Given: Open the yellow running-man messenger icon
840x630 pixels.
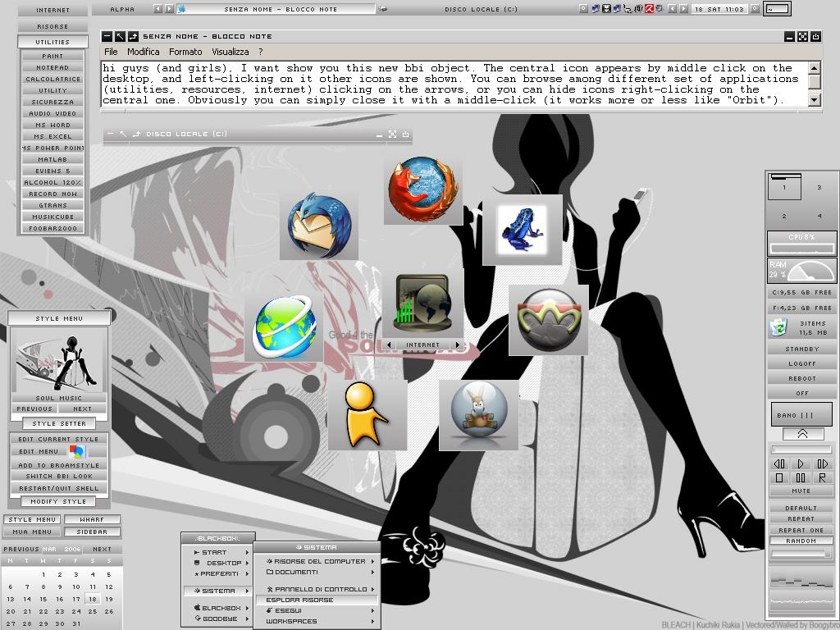Looking at the screenshot, I should tap(367, 414).
